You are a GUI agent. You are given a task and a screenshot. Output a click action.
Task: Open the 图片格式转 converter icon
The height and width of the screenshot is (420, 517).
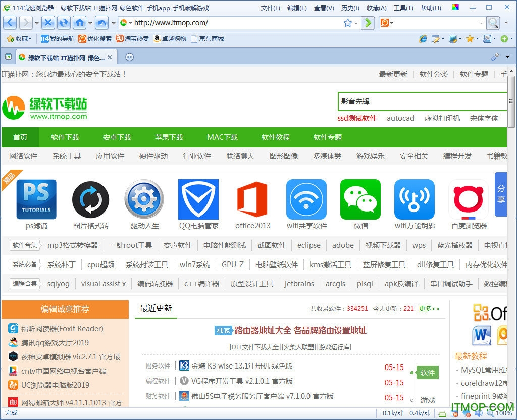pyautogui.click(x=91, y=199)
